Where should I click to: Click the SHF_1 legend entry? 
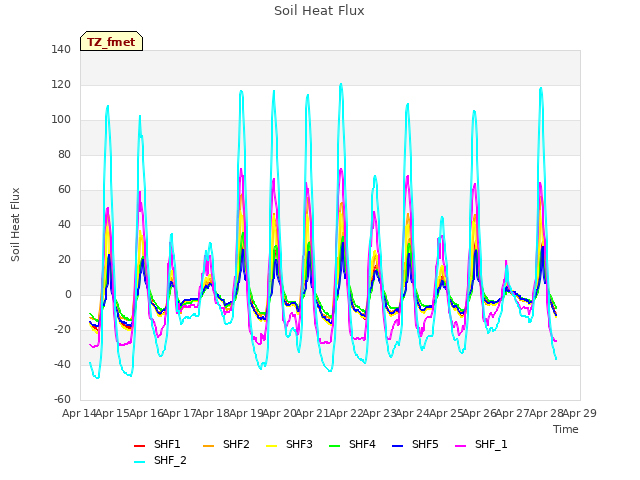[481, 444]
